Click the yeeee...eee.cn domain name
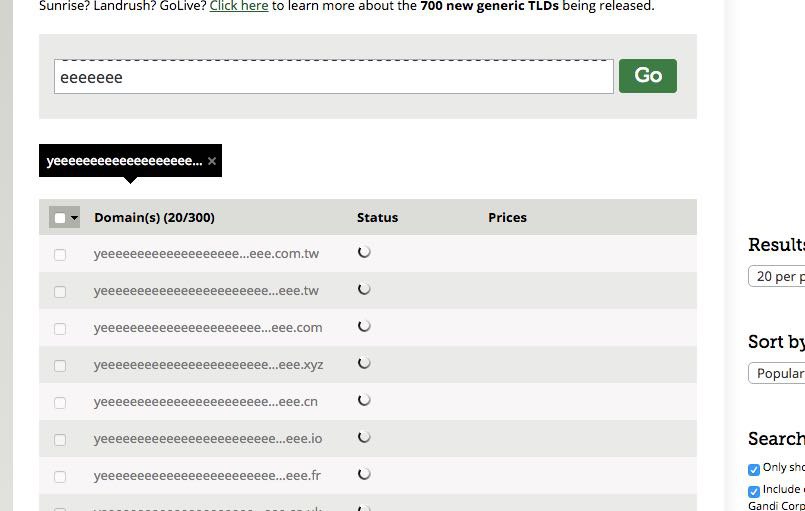 [x=205, y=402]
